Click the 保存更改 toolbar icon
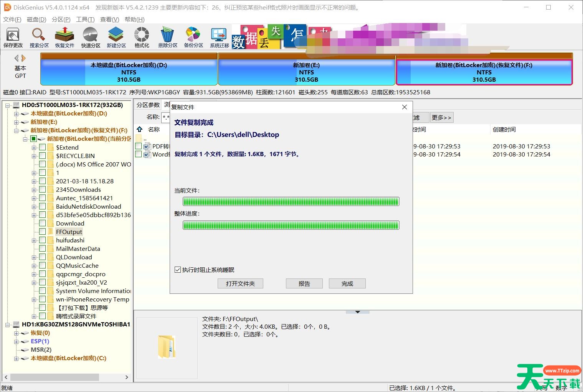583x392 pixels. coord(13,36)
